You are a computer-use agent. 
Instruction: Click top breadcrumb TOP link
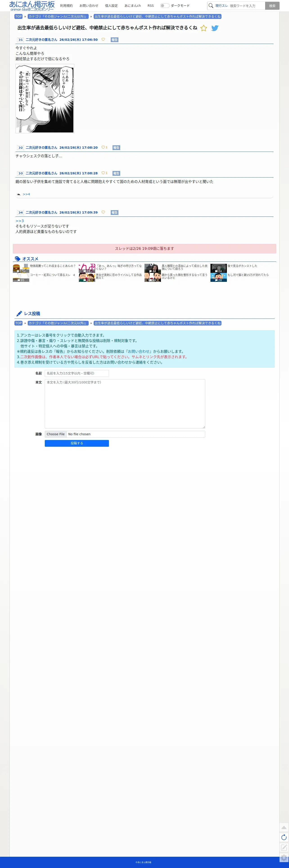(x=18, y=16)
